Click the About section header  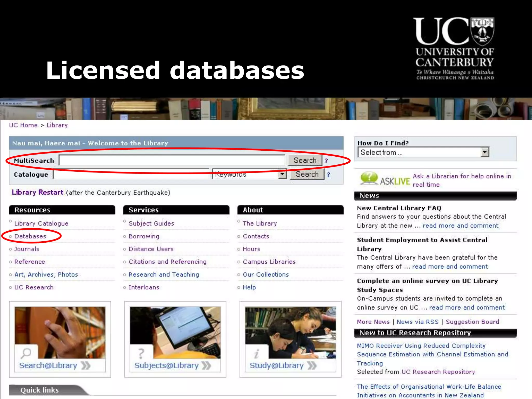(290, 210)
